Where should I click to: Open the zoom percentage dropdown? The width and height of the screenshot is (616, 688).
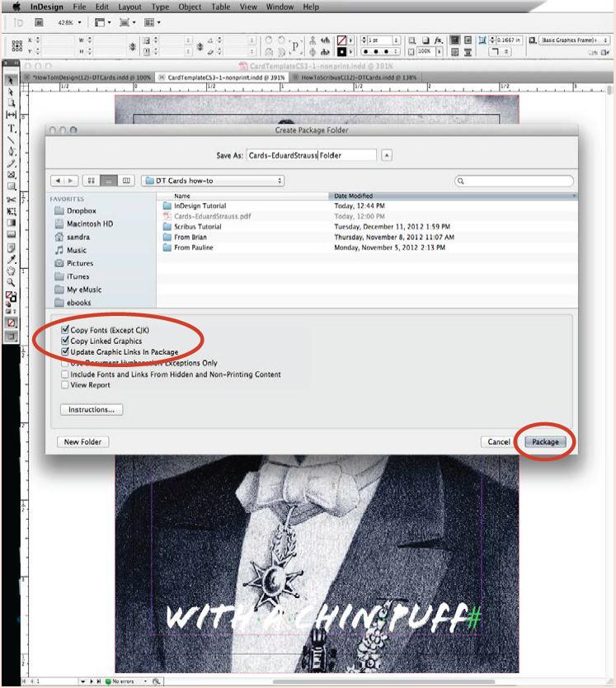[65, 22]
